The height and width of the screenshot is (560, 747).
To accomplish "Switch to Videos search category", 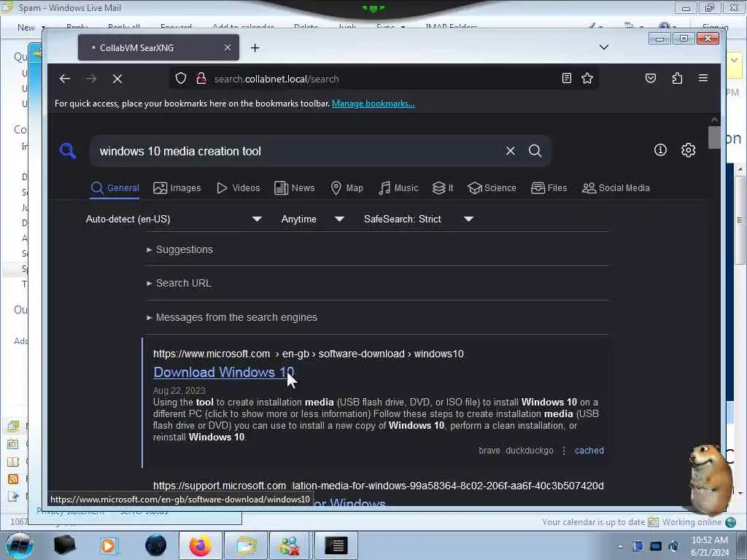I will pyautogui.click(x=239, y=188).
